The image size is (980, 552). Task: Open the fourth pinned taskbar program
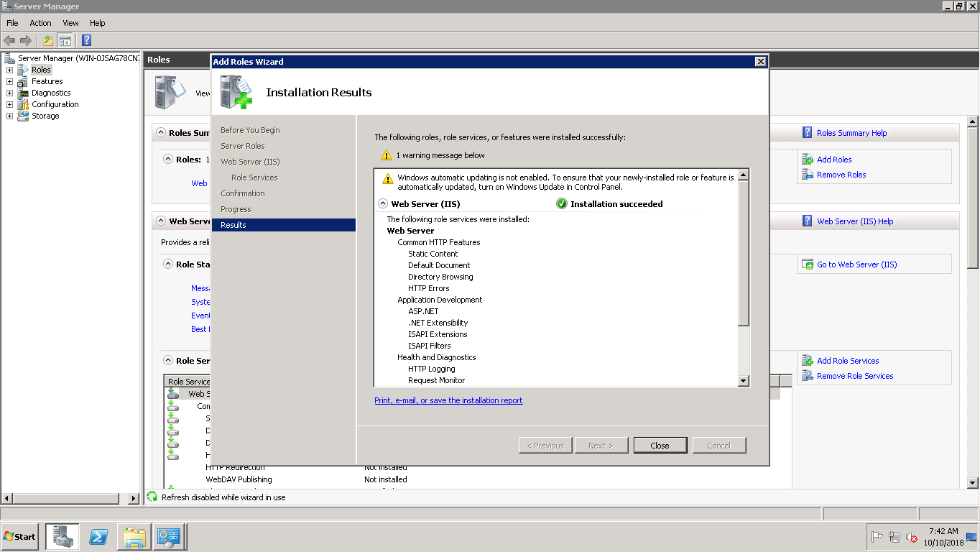[x=170, y=536]
